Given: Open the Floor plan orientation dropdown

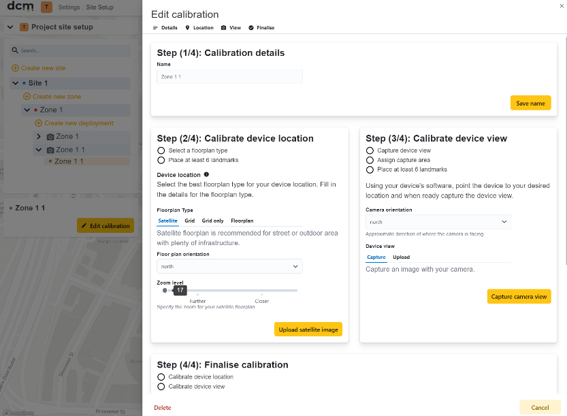Looking at the screenshot, I should (x=230, y=266).
